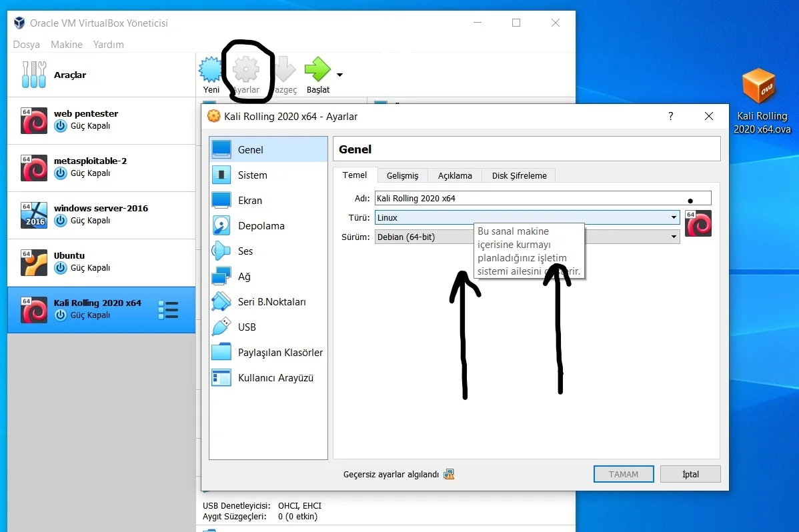Viewport: 799px width, 532px height.
Task: Switch to the Açıklama tab
Action: pyautogui.click(x=455, y=176)
